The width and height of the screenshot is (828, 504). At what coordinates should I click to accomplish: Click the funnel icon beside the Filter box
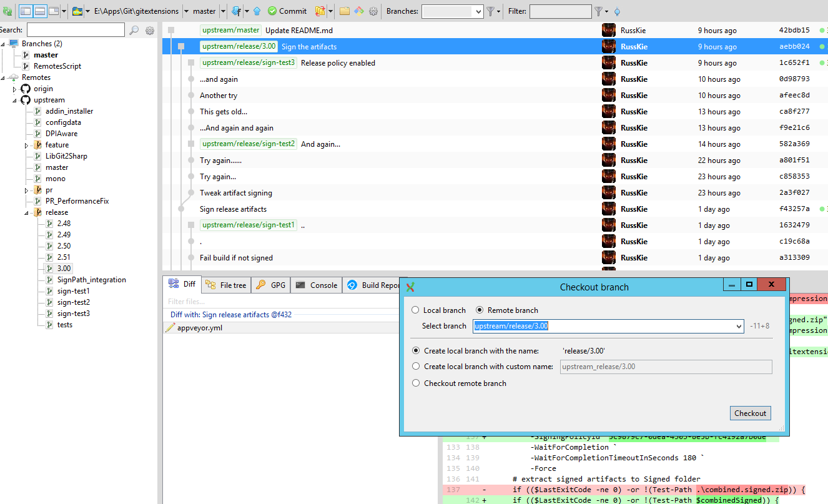[x=598, y=11]
